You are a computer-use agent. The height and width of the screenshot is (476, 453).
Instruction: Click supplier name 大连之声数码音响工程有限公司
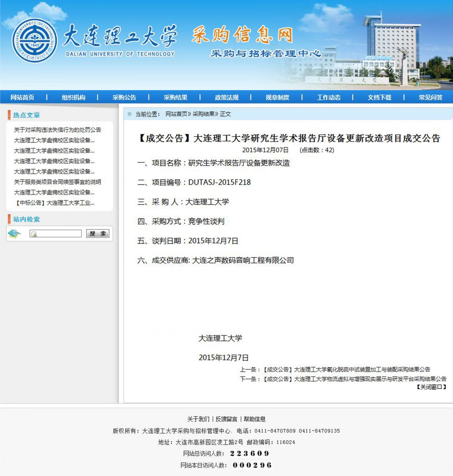243,261
